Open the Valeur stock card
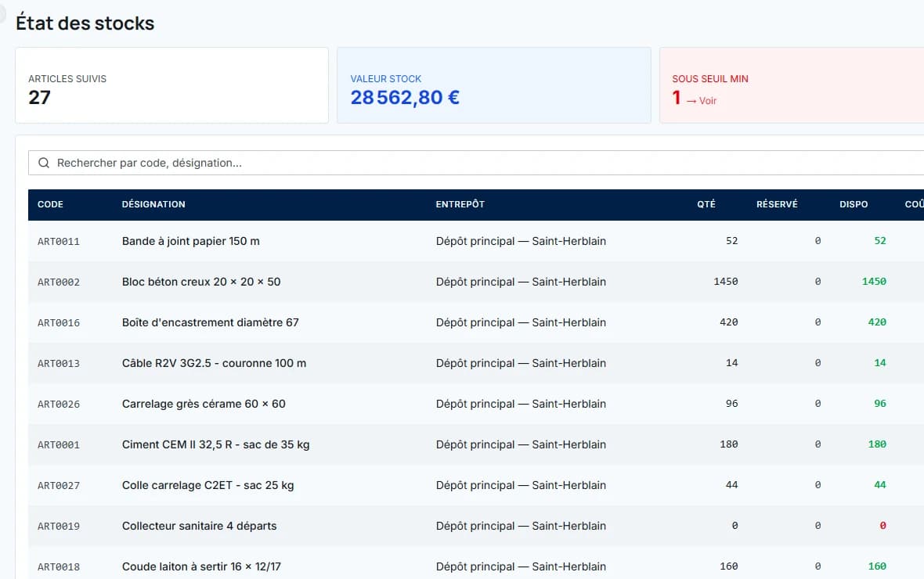Viewport: 924px width, 579px height. [494, 85]
